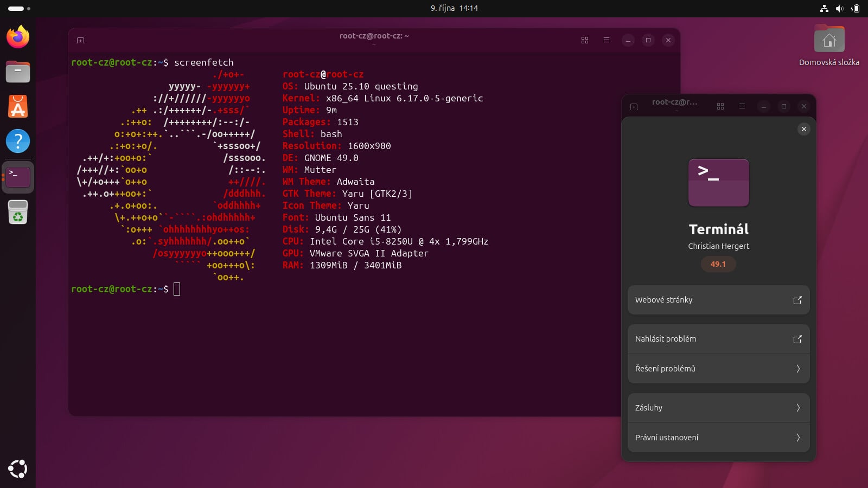
Task: Click the 49.1 version badge
Action: (718, 264)
